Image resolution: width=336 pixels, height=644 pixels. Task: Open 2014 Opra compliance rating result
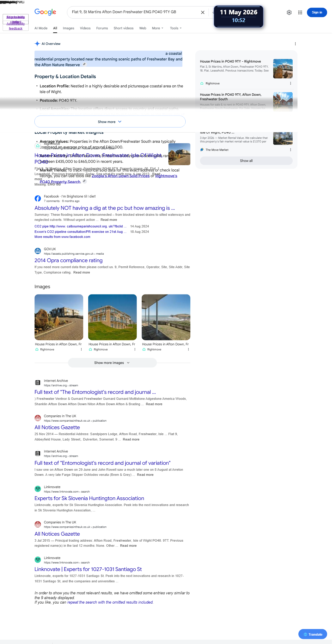click(x=68, y=260)
